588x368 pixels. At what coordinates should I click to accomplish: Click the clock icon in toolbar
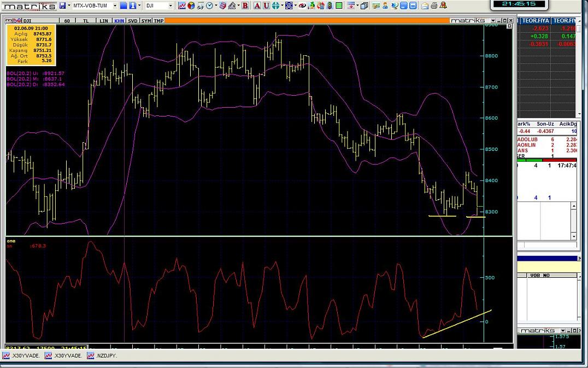pyautogui.click(x=209, y=5)
